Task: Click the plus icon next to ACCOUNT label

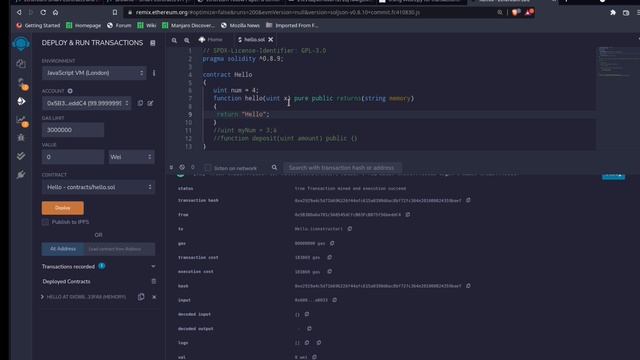Action: point(70,91)
